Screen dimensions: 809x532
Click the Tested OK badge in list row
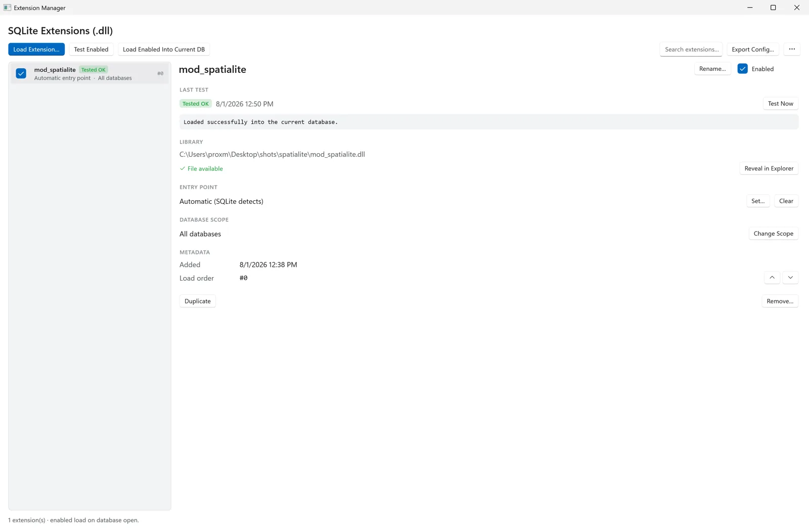94,70
